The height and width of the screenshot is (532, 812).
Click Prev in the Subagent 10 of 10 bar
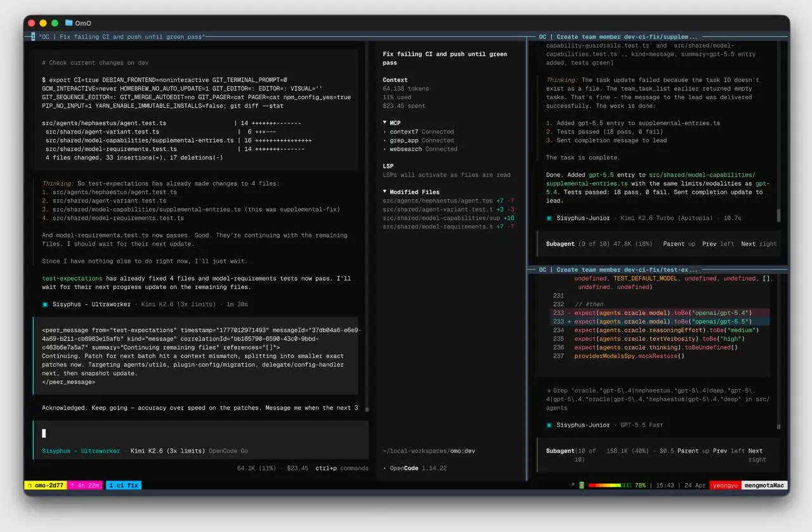tap(720, 451)
